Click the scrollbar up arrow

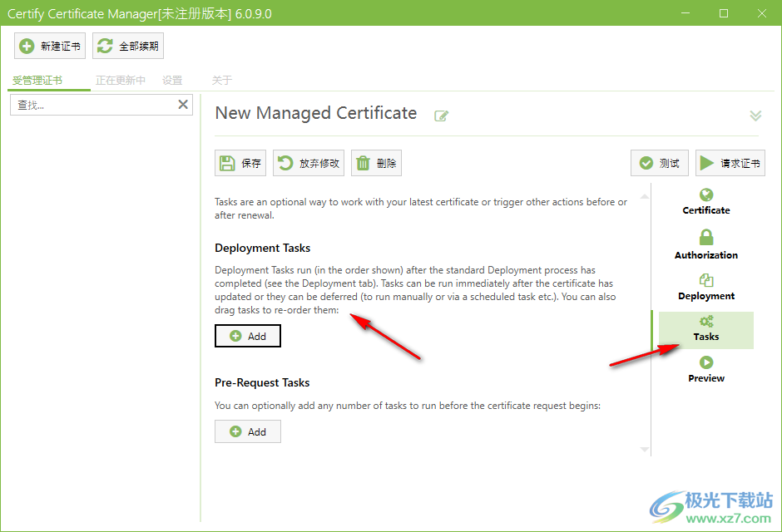(645, 196)
